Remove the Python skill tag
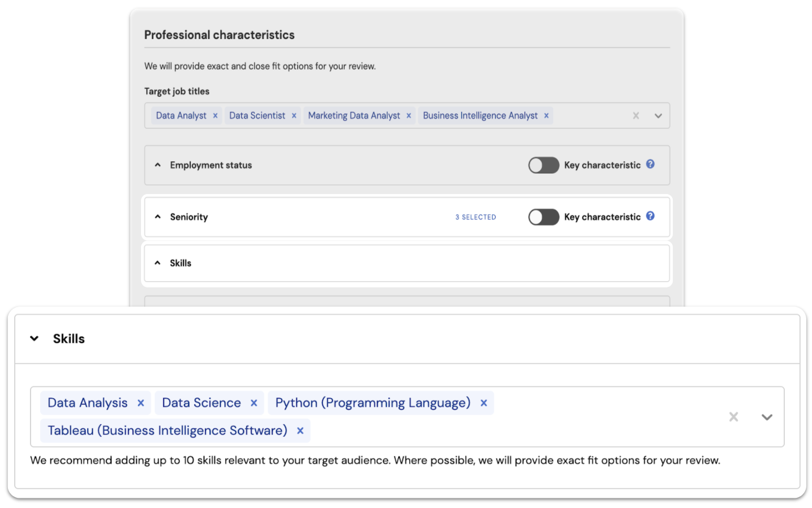Screen dimensions: 812x508 click(x=484, y=403)
